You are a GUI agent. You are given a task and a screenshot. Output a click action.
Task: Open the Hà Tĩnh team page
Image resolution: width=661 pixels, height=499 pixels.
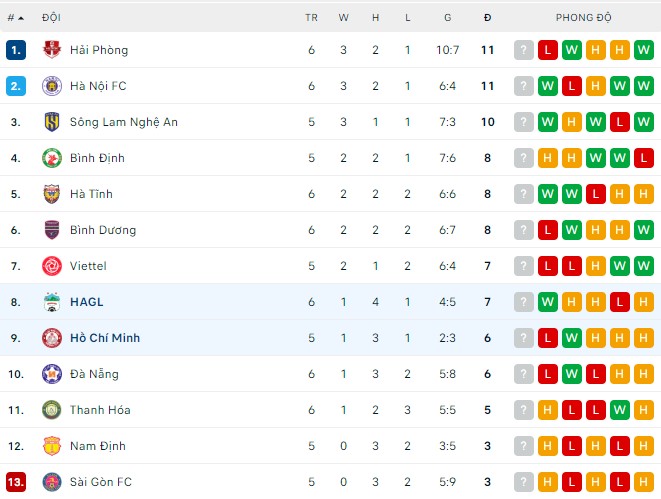(x=91, y=194)
